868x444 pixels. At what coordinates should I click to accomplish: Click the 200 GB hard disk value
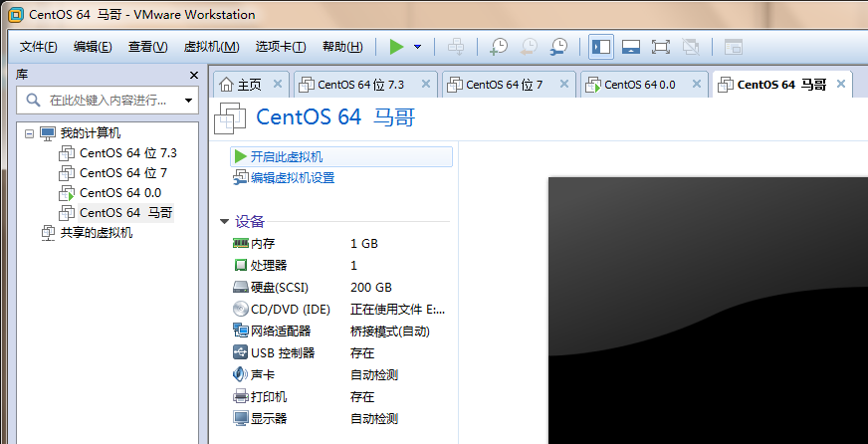(x=371, y=288)
